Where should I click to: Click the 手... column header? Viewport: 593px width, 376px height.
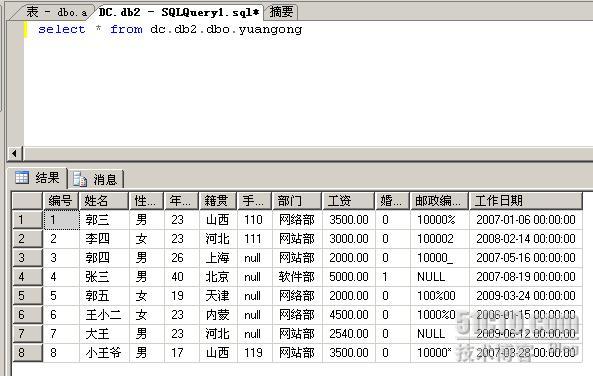click(x=255, y=201)
